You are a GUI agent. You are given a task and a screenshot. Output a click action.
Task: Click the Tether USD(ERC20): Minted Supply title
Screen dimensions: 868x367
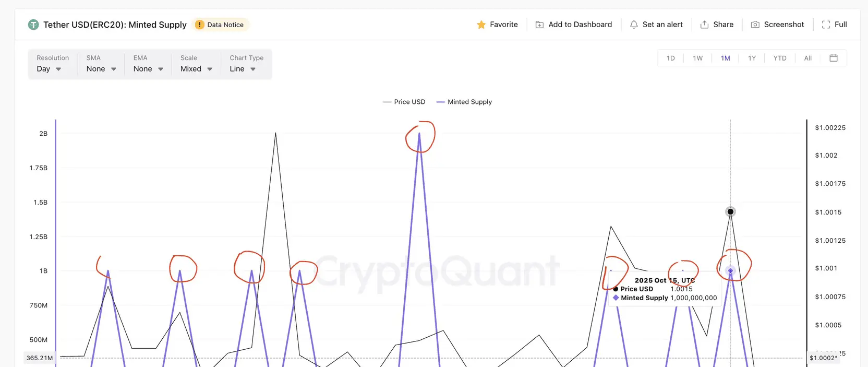(115, 25)
